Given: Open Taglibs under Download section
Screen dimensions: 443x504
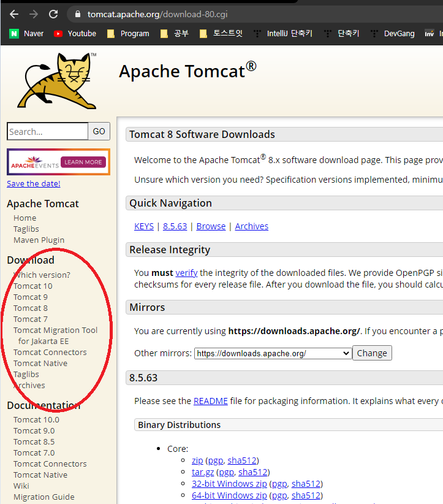Looking at the screenshot, I should pos(26,374).
